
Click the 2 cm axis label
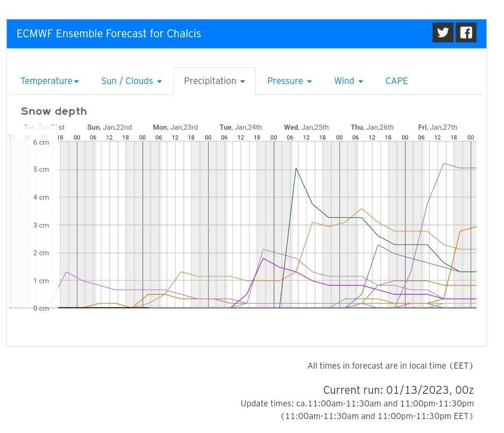coord(41,253)
